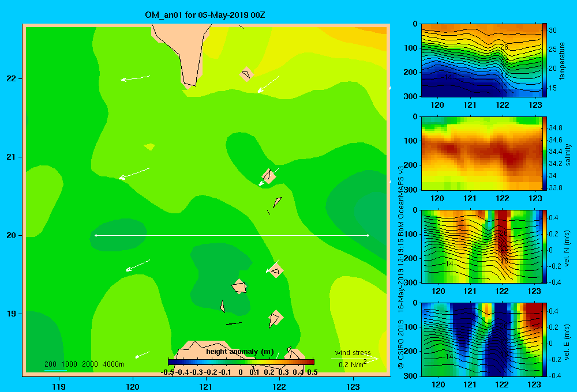Click longitude label 119 on main map

coord(59,386)
